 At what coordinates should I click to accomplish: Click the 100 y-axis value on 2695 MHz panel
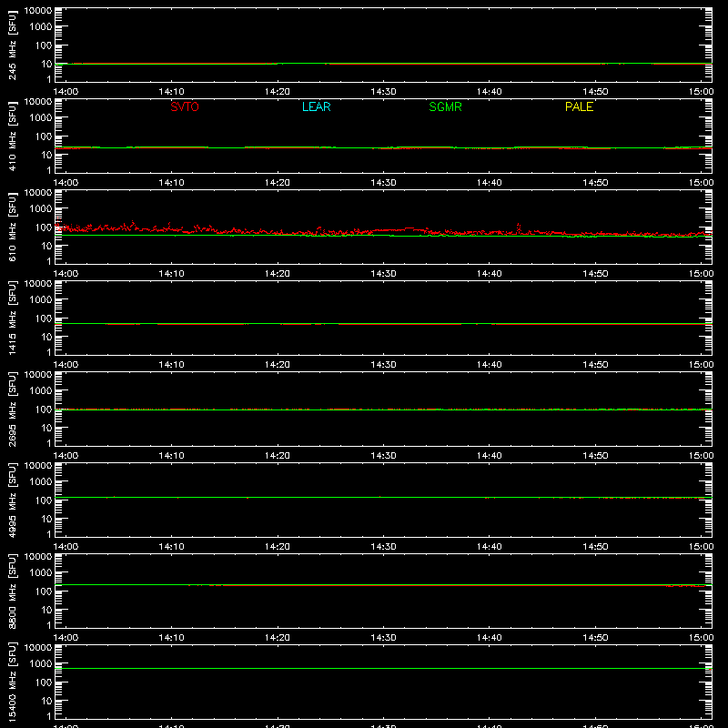(x=44, y=409)
